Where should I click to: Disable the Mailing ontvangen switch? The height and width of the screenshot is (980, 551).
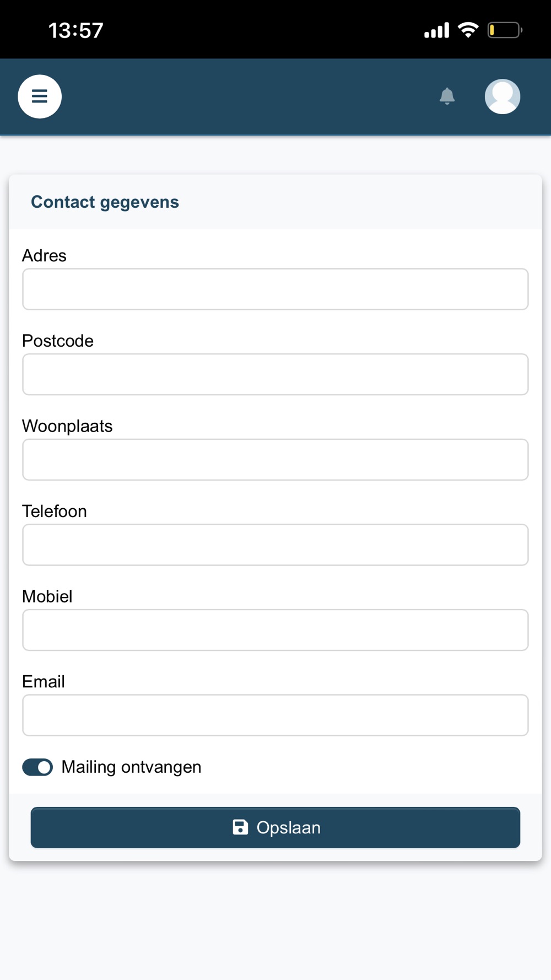(x=37, y=767)
